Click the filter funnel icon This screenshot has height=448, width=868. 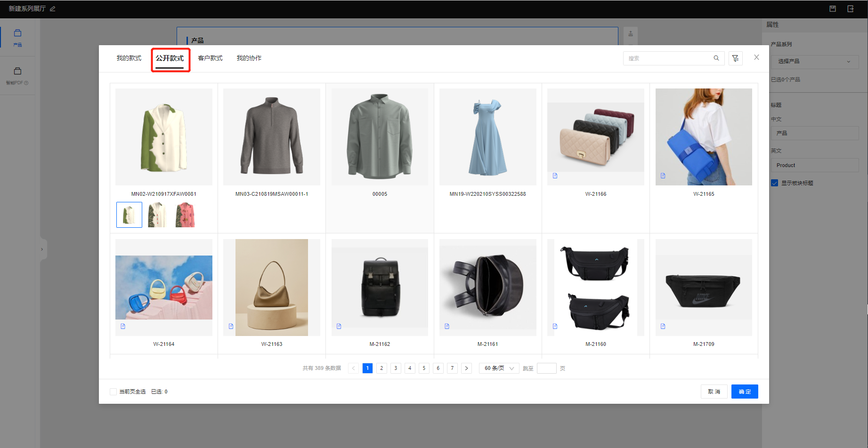pyautogui.click(x=735, y=58)
